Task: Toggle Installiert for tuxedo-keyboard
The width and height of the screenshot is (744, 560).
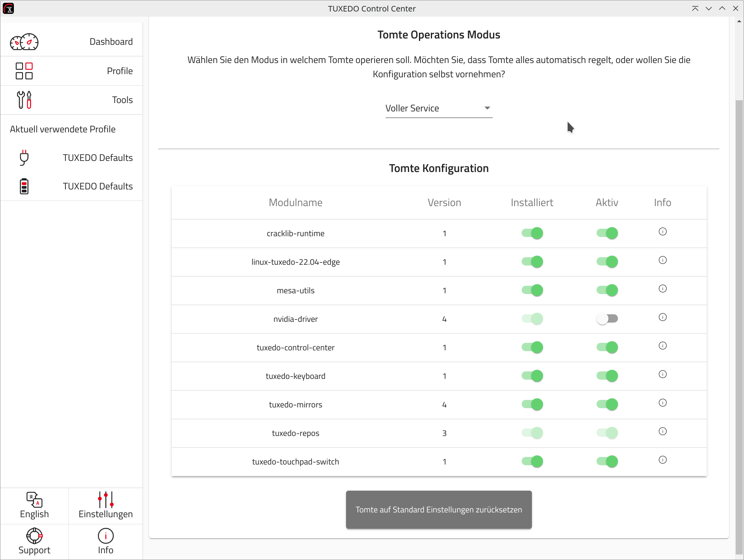Action: point(532,376)
